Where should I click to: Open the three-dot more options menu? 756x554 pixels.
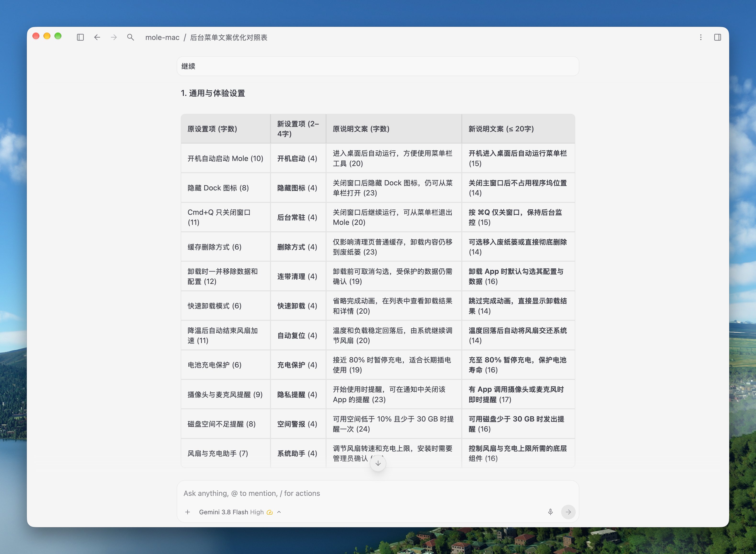click(701, 37)
